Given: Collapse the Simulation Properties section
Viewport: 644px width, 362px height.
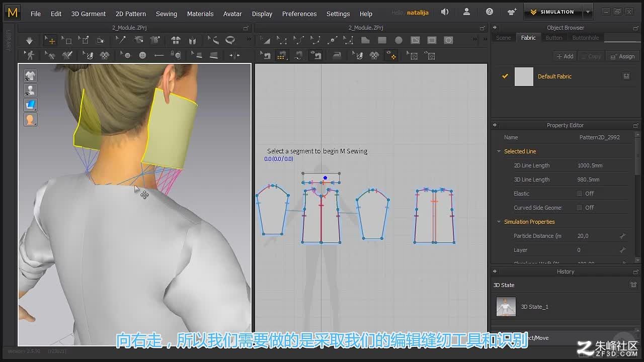Looking at the screenshot, I should click(499, 222).
